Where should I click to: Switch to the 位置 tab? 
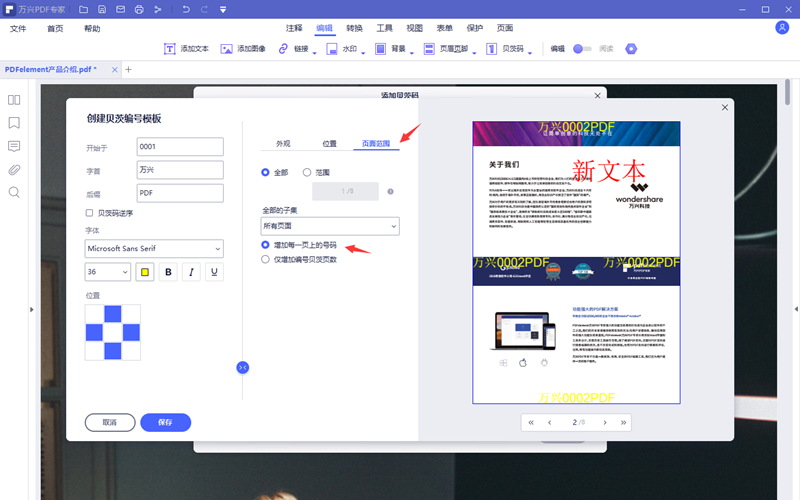pos(329,144)
